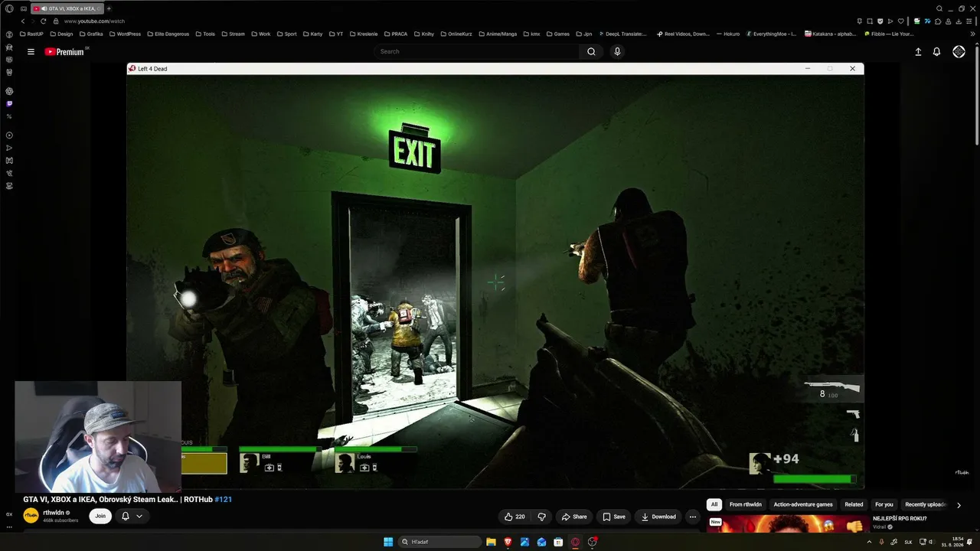Open notification options dropdown for rthwldn

pos(139,517)
